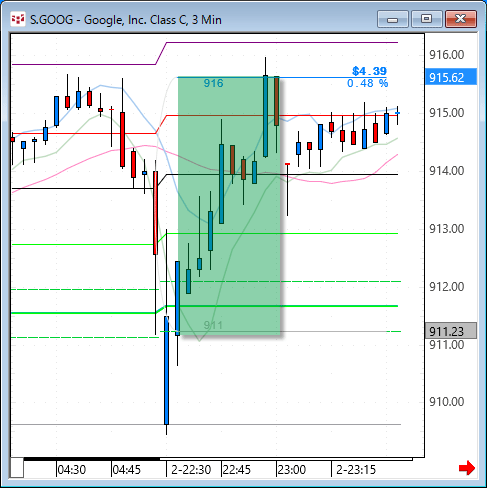Click the 23:00 time axis label
The image size is (487, 488).
pos(292,470)
